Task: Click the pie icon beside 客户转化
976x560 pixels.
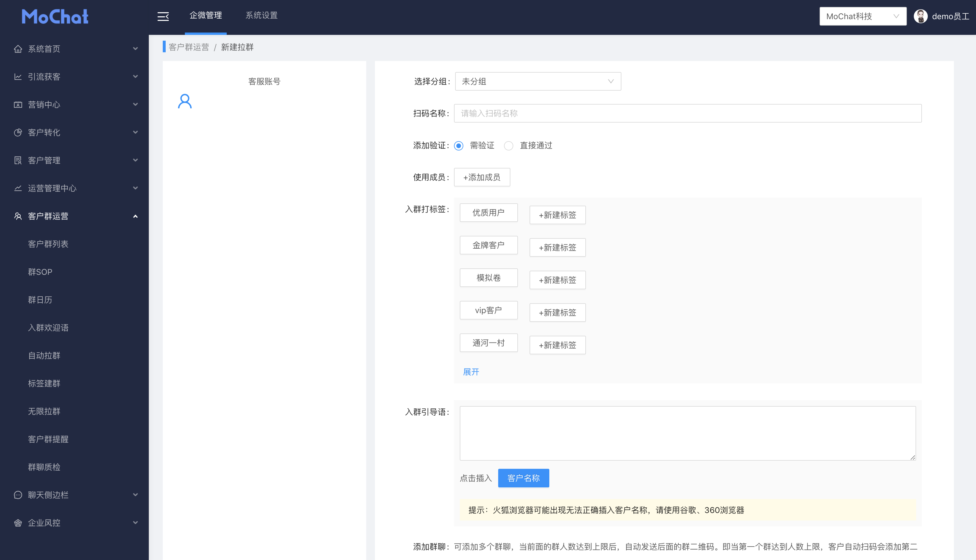Action: 18,133
